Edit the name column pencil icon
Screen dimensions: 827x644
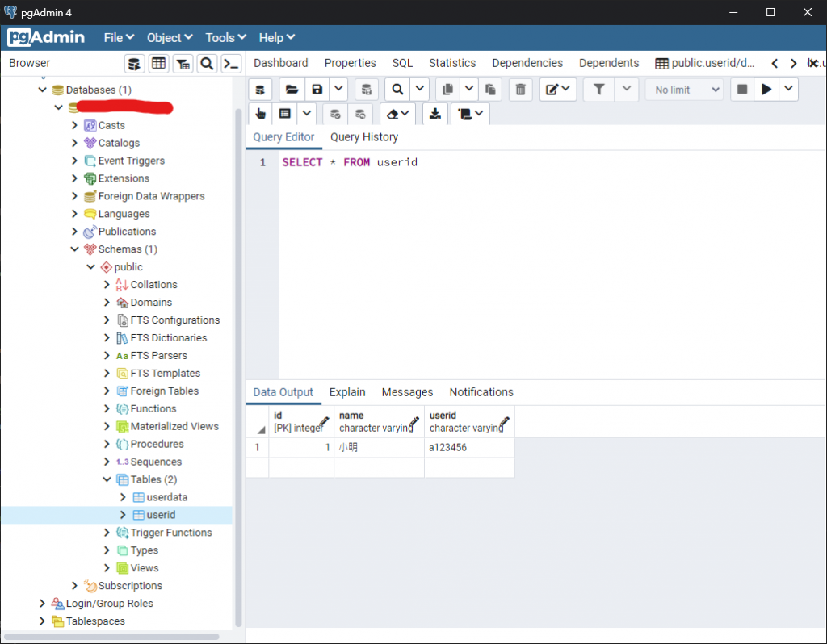tap(414, 421)
